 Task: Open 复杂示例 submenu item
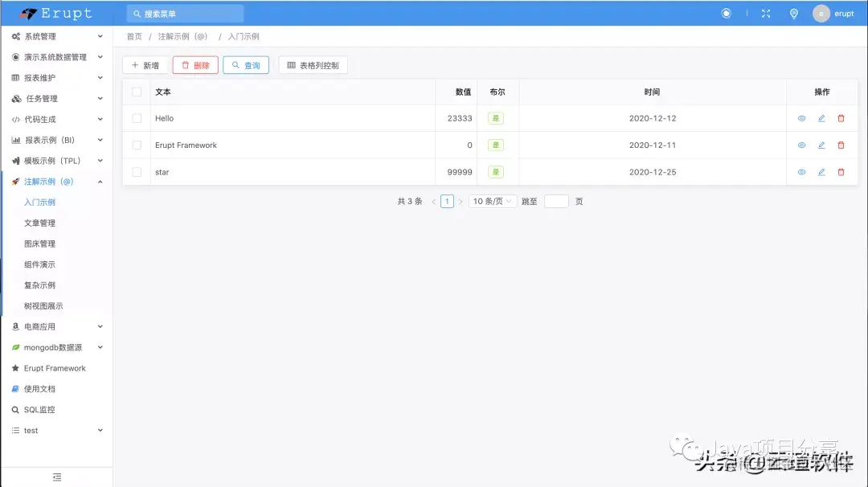click(x=40, y=285)
